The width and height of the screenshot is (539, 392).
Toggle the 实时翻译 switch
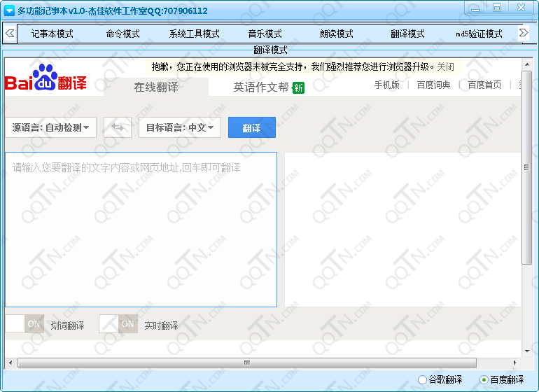[118, 324]
